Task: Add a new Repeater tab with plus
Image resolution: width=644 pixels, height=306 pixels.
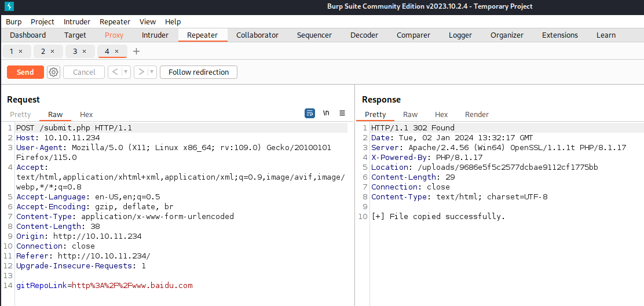Action: tap(136, 52)
